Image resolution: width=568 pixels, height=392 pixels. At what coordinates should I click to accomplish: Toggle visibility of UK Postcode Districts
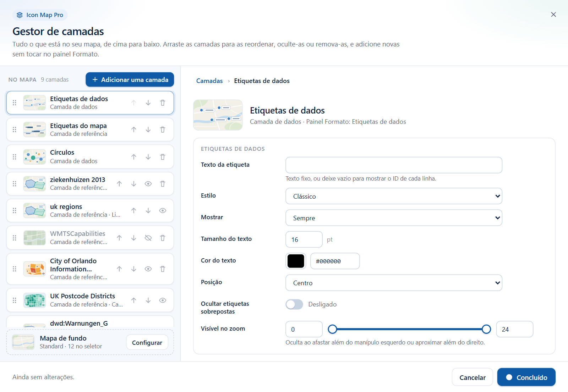(x=163, y=300)
